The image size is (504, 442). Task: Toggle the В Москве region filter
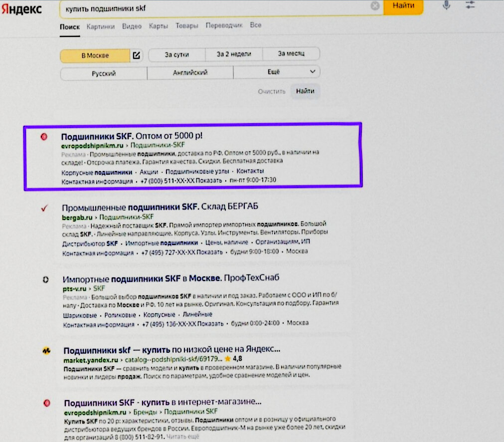[95, 56]
